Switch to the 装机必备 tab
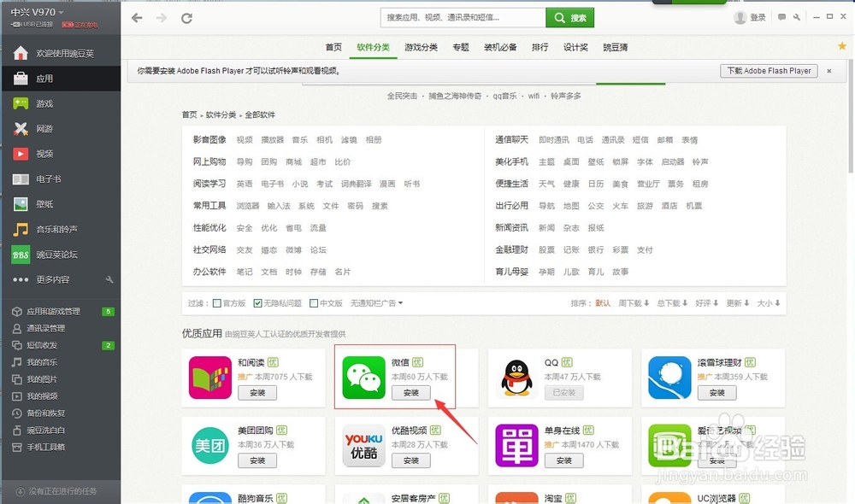The height and width of the screenshot is (504, 855). tap(500, 47)
